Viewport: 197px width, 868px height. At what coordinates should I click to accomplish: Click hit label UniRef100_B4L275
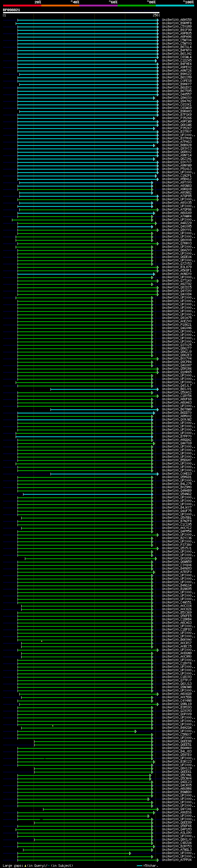click(x=177, y=484)
